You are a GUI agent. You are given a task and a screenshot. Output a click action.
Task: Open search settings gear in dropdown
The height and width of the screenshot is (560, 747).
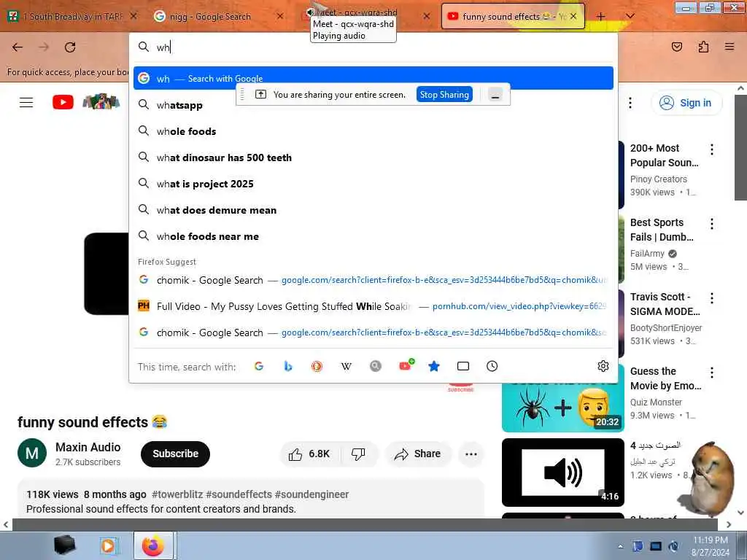point(603,366)
